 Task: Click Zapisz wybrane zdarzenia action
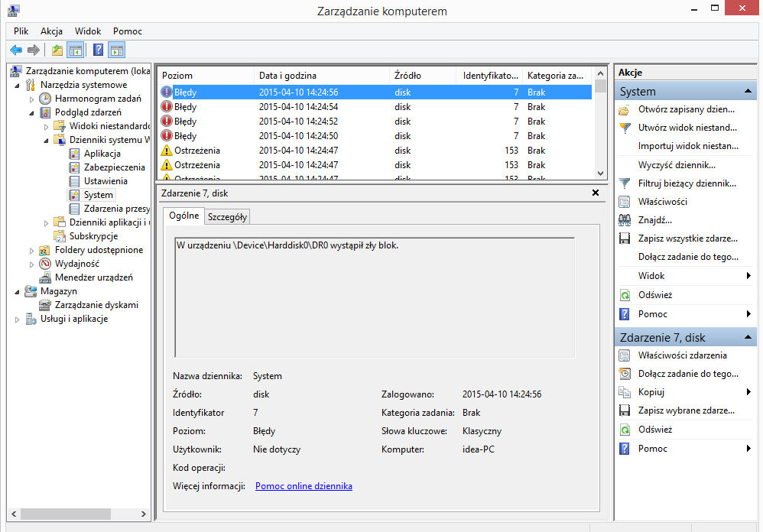pos(687,410)
